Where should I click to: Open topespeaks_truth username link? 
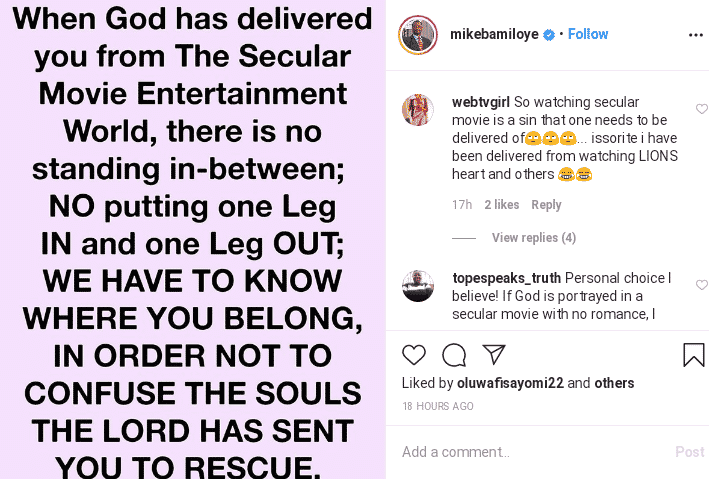(506, 278)
